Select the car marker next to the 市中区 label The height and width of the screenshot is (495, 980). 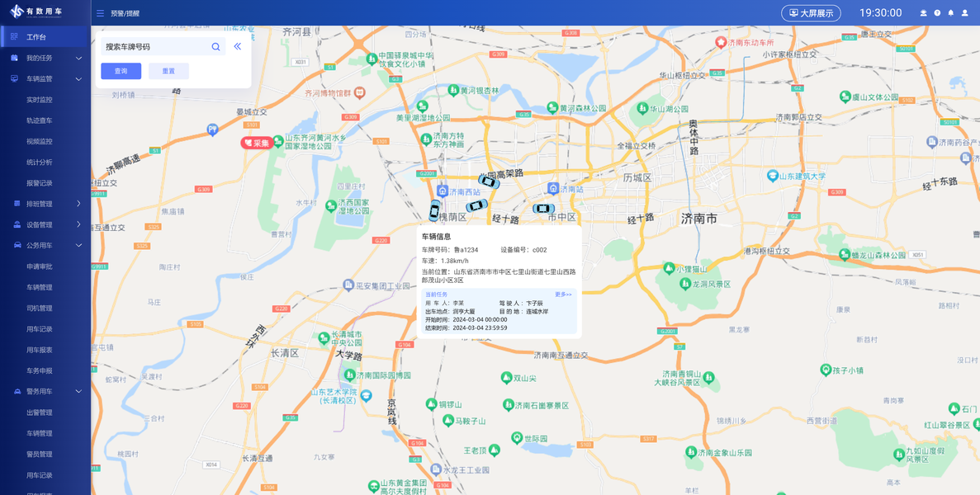pyautogui.click(x=544, y=209)
